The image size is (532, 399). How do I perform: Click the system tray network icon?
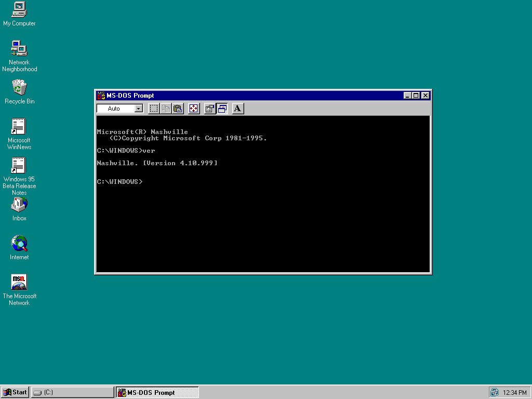point(495,393)
